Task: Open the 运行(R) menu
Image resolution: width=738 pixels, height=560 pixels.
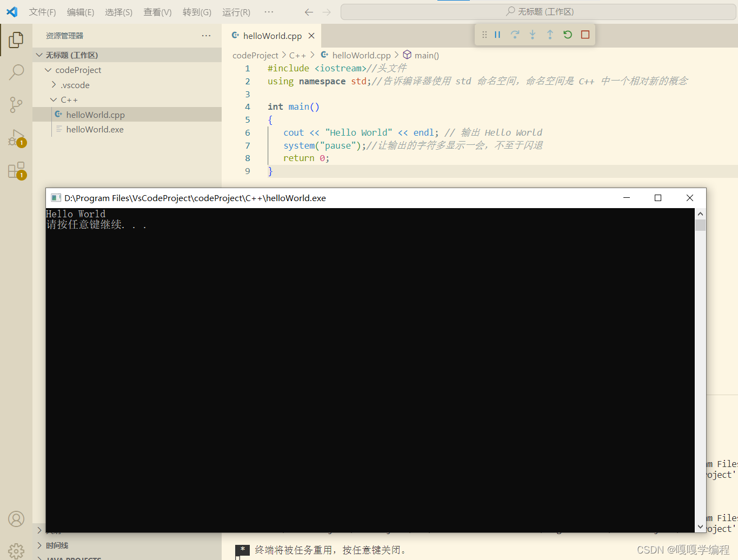Action: click(236, 12)
